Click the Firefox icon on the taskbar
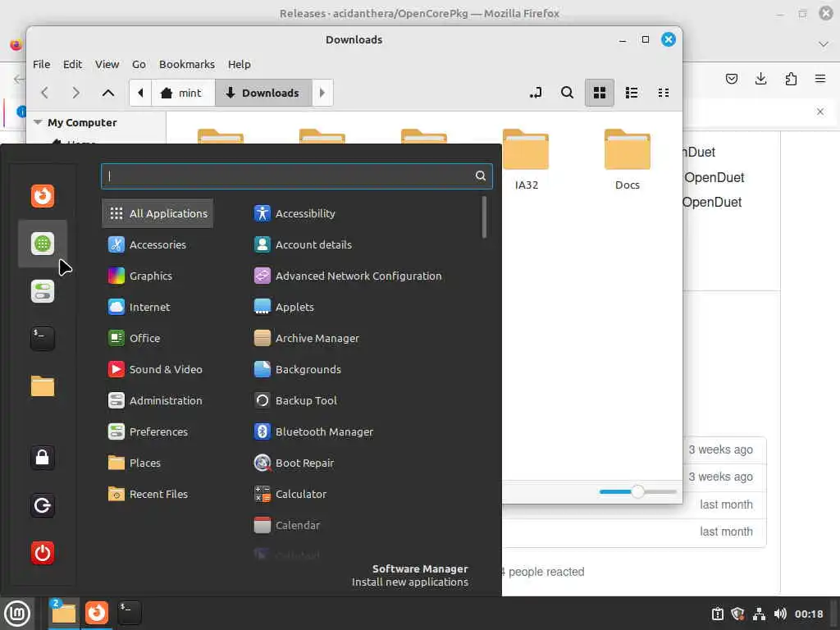 97,612
